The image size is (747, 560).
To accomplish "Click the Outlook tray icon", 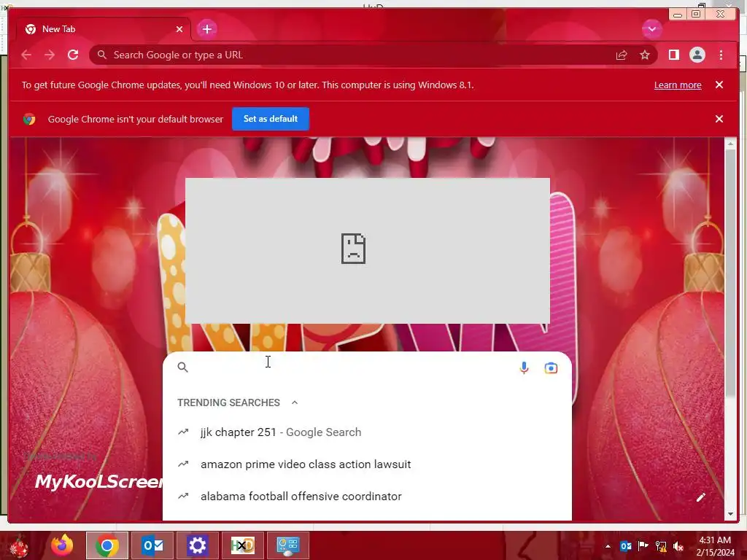I will click(625, 546).
